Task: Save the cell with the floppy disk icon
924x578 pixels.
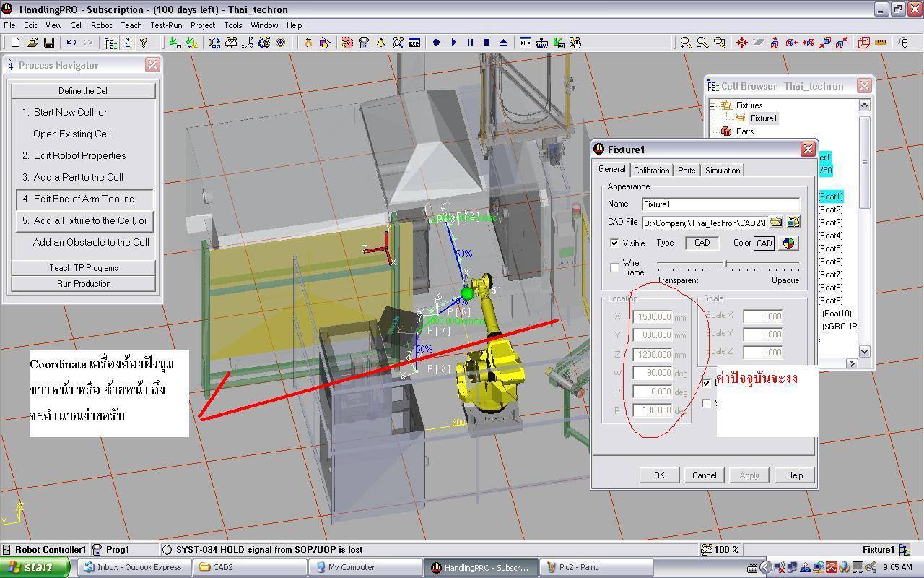Action: tap(49, 43)
